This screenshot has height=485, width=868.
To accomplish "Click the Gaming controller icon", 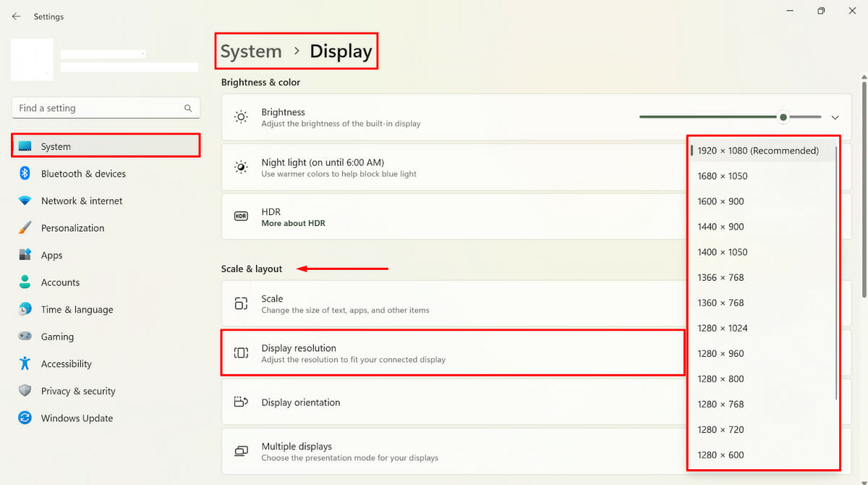I will pos(25,337).
